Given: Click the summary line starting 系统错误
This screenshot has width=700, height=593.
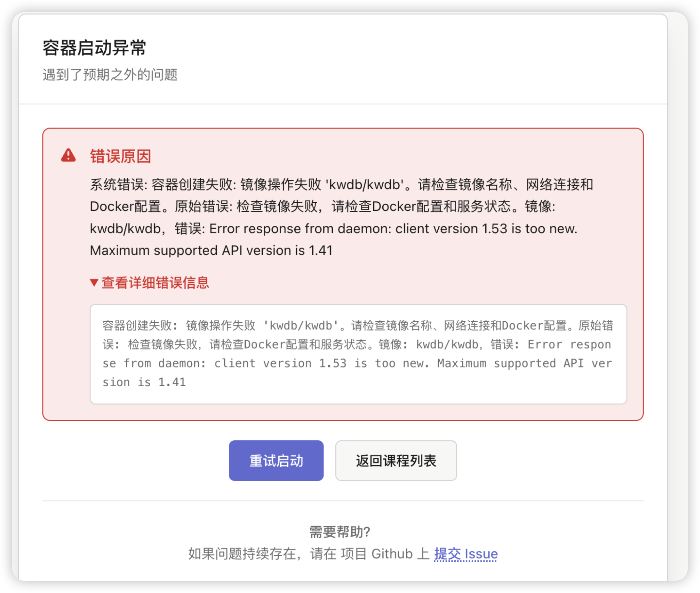Looking at the screenshot, I should click(341, 185).
